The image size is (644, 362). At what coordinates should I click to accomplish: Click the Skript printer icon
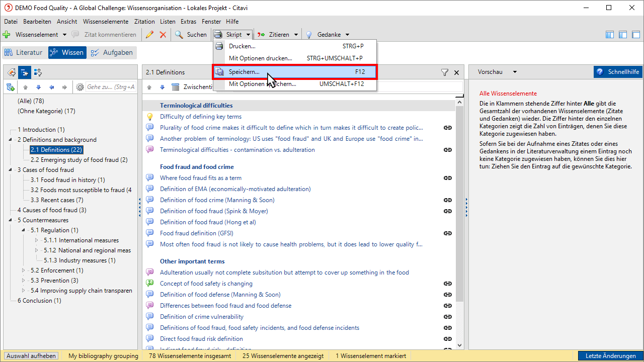218,35
